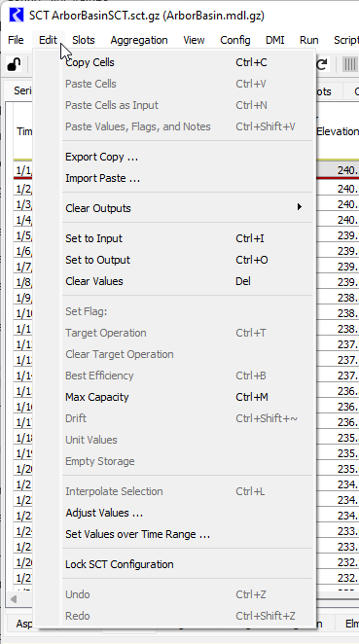Click the horizontal scrollbar left arrow
359x644 pixels.
pyautogui.click(x=14, y=599)
